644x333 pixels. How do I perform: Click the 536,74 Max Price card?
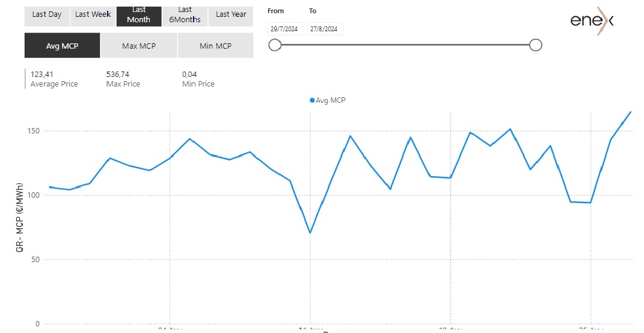pyautogui.click(x=123, y=79)
